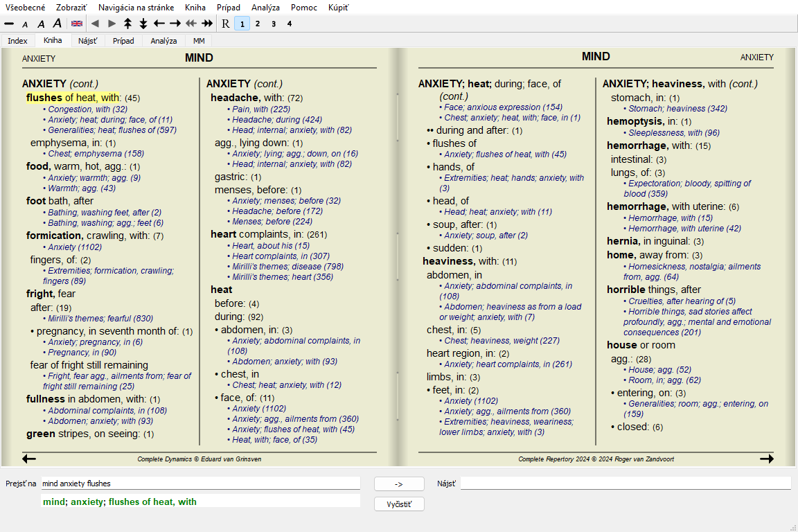The image size is (798, 532).
Task: Toggle remedy grade level 4 button
Action: tap(290, 24)
